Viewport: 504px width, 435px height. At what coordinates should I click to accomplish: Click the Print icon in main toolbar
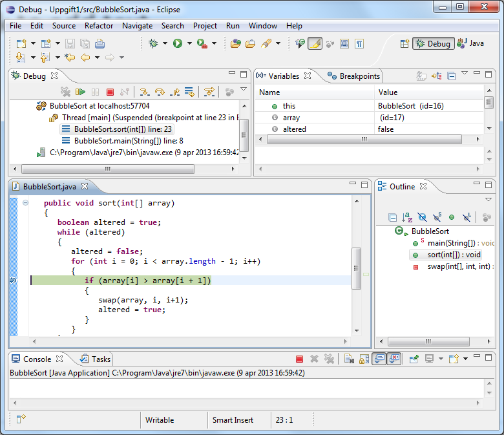(x=100, y=43)
